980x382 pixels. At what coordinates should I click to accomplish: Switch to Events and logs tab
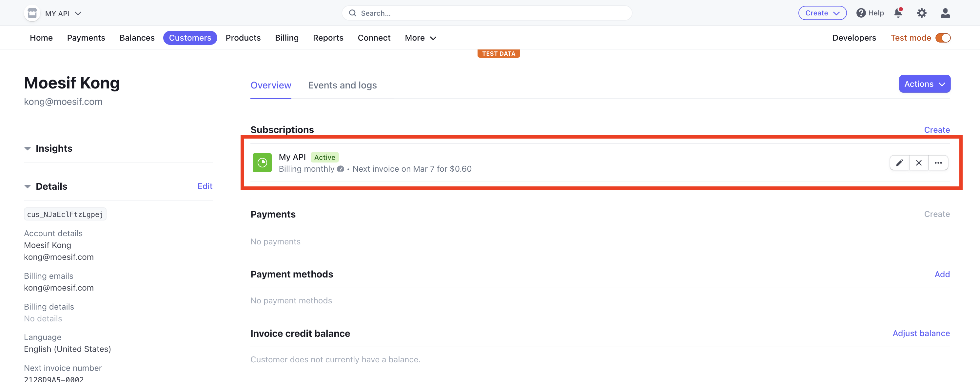(342, 85)
